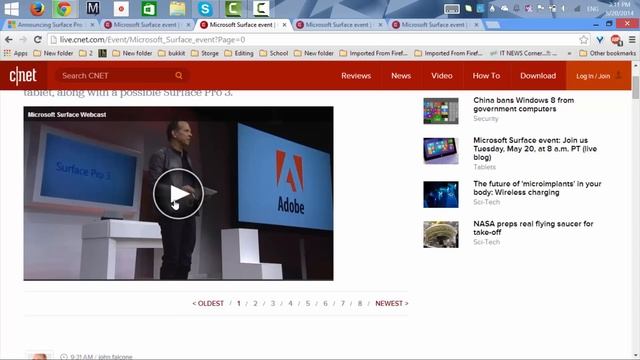Play the Microsoft Surface Webcast video
This screenshot has height=360, width=640.
point(178,193)
